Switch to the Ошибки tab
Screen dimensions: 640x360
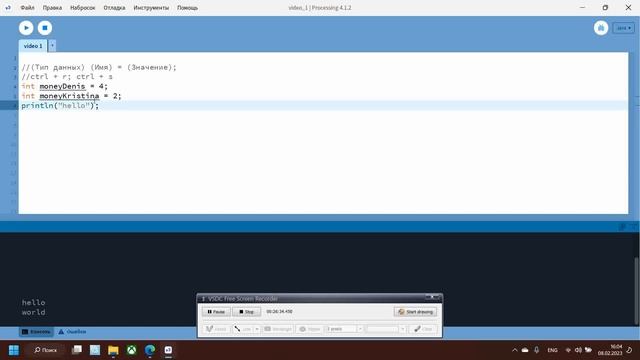coord(72,332)
